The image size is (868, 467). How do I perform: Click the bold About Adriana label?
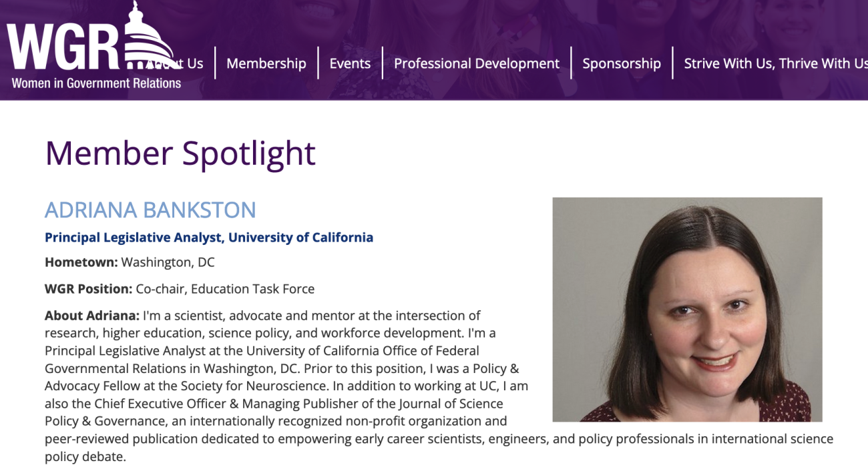click(x=91, y=315)
